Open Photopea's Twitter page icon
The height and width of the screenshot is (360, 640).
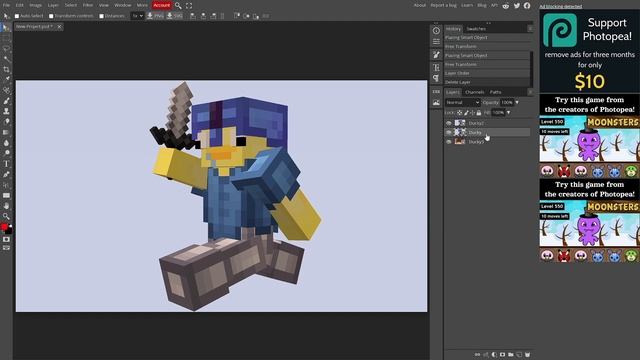(x=517, y=5)
